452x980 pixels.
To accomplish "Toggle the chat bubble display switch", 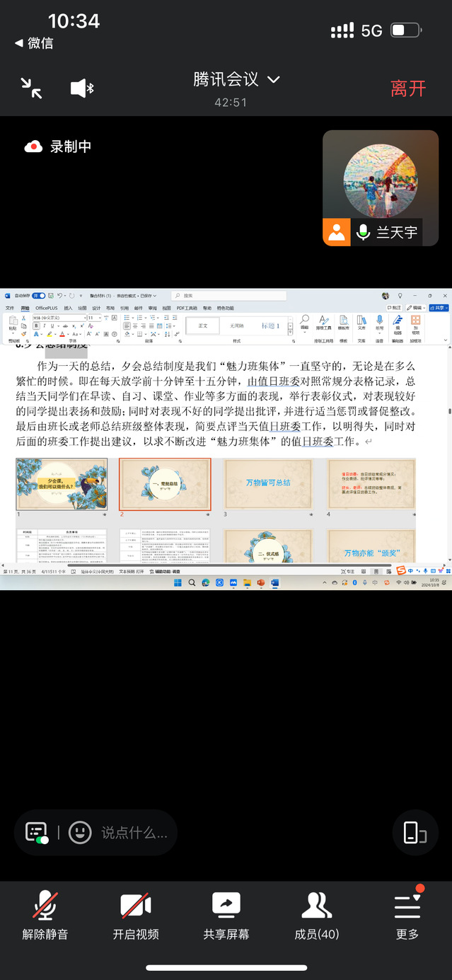I will [37, 832].
